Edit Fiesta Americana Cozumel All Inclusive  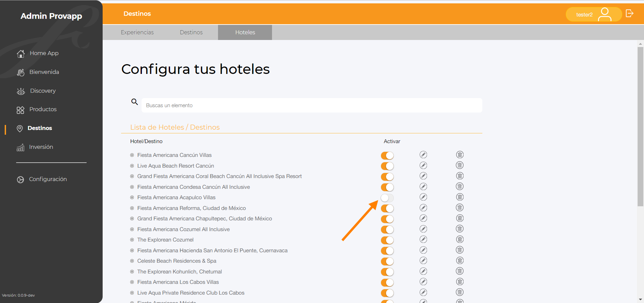pos(423,229)
